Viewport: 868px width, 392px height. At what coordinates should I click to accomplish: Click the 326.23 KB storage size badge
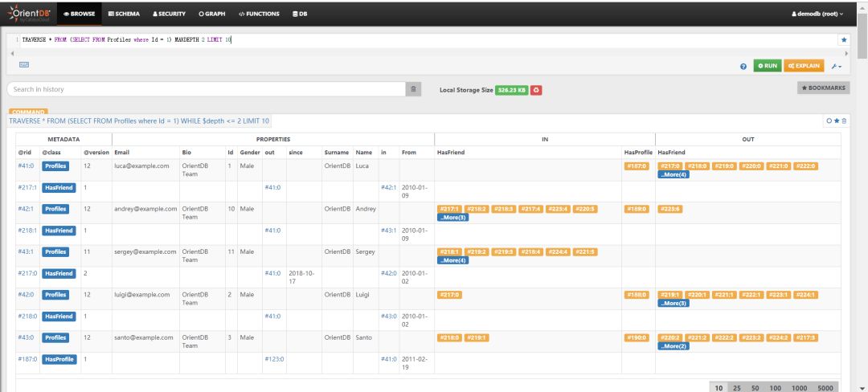(511, 90)
